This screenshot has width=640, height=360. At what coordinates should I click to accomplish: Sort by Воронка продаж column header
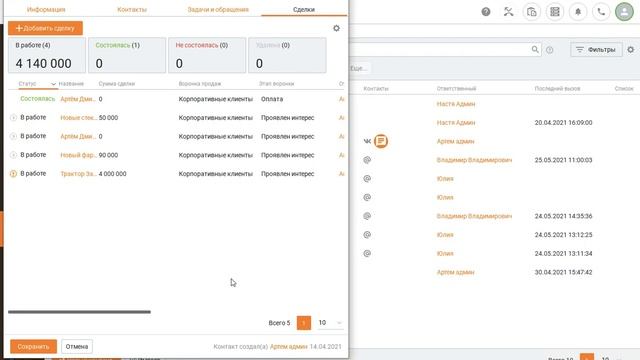(200, 84)
